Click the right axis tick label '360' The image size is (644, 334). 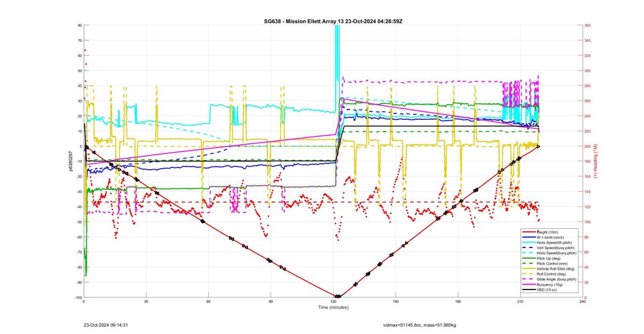coord(588,25)
